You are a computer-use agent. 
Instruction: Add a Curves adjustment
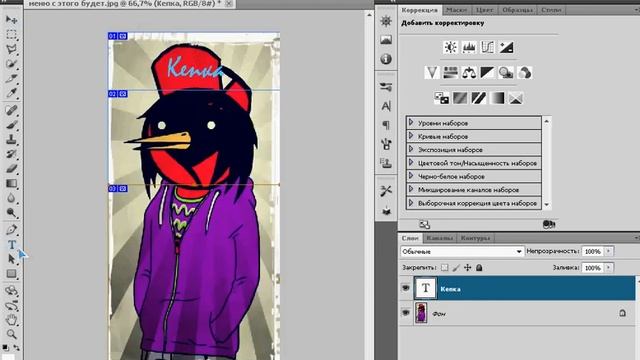[487, 47]
